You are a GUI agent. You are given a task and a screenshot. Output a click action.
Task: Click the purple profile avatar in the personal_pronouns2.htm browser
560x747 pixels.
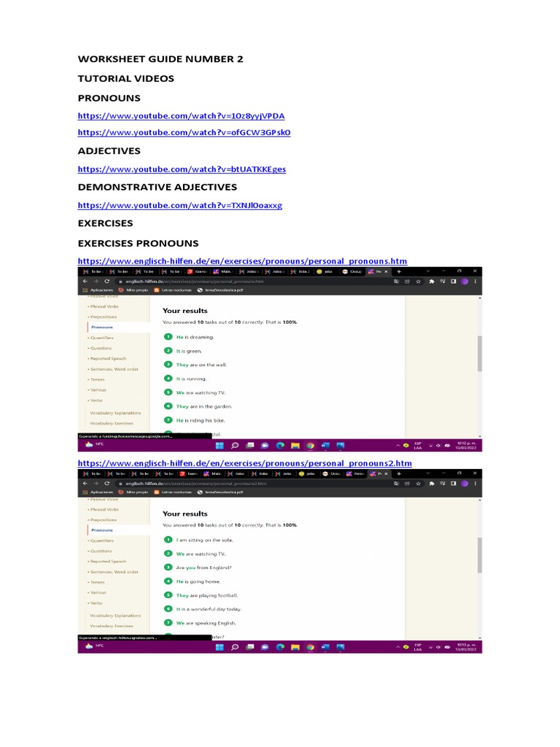(x=464, y=484)
